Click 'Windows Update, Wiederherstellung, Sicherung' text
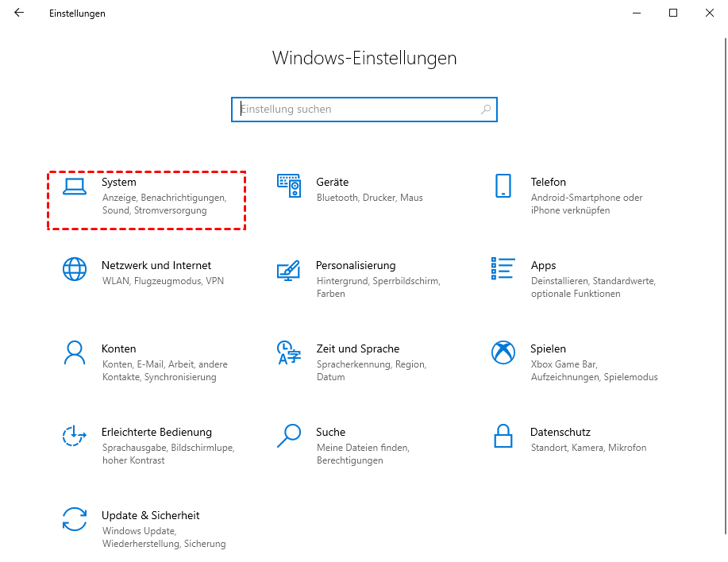Viewport: 728px width, 562px height. point(164,537)
